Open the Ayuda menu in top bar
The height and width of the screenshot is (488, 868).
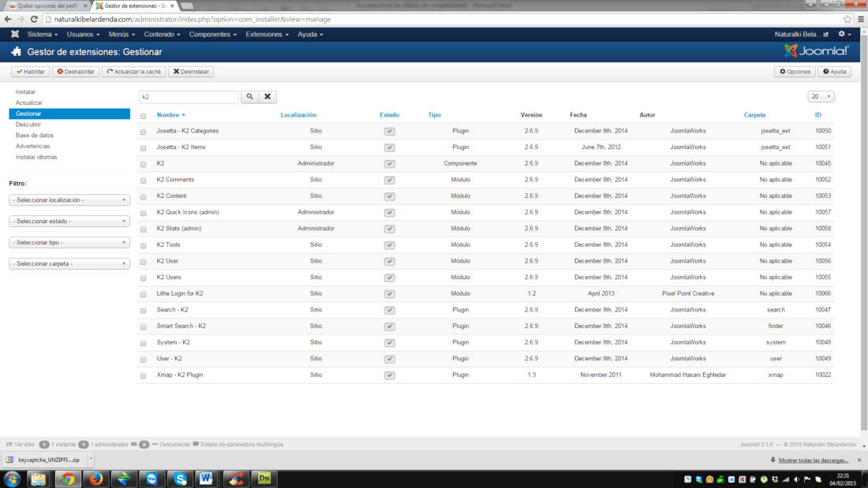(310, 35)
